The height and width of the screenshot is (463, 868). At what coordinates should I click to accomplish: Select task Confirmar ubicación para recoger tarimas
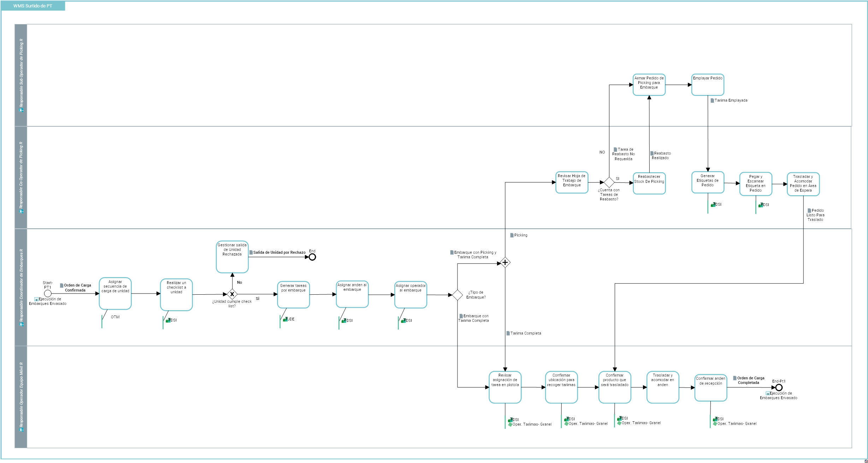tap(561, 387)
